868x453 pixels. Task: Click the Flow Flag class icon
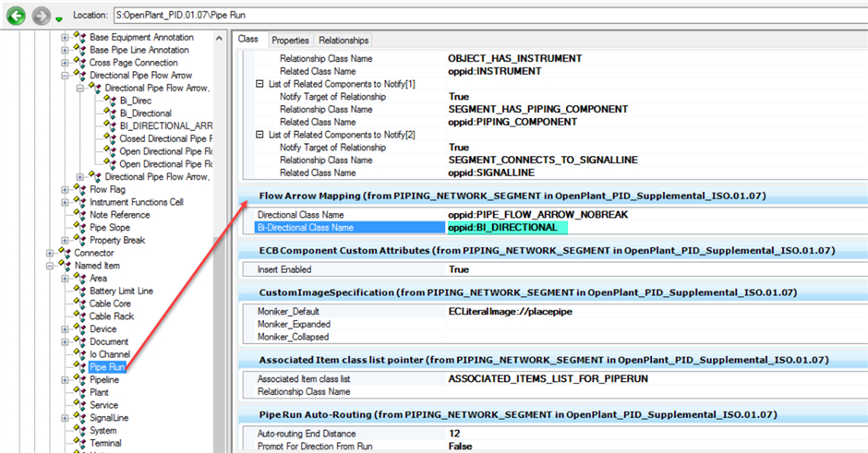point(80,190)
